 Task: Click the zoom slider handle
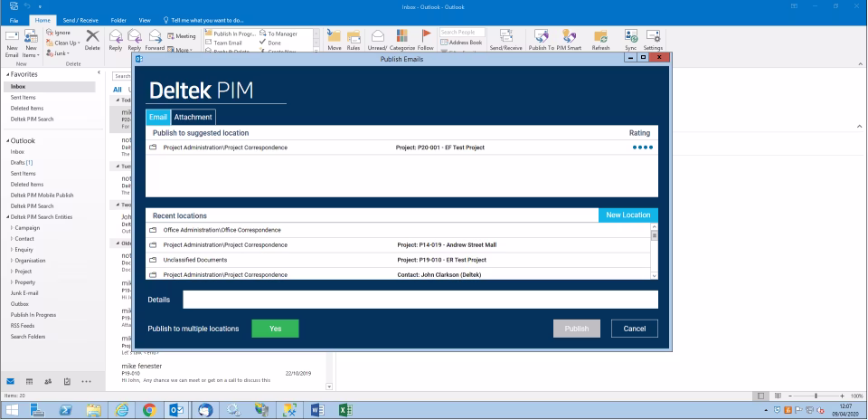tap(816, 396)
